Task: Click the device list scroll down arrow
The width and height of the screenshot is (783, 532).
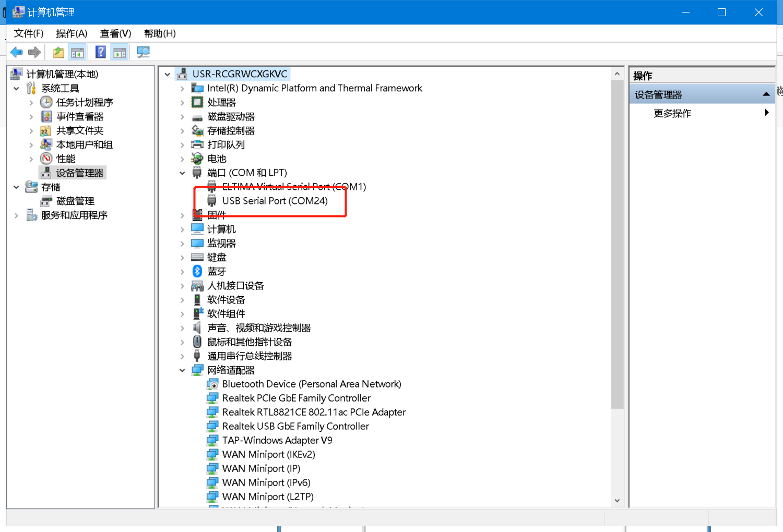Action: (617, 500)
